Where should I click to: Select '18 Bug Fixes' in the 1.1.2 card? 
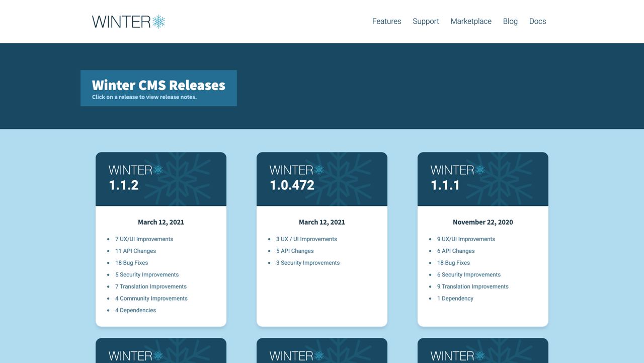pyautogui.click(x=131, y=263)
